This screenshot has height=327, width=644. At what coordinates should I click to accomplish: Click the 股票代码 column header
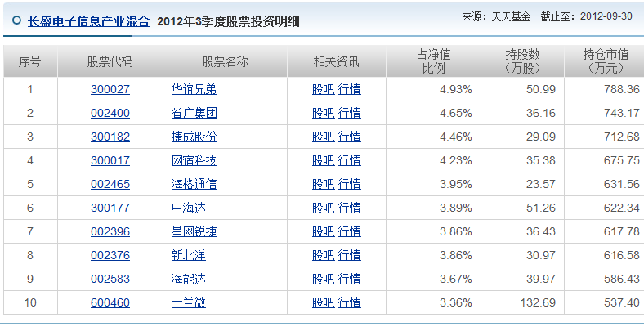tap(110, 61)
